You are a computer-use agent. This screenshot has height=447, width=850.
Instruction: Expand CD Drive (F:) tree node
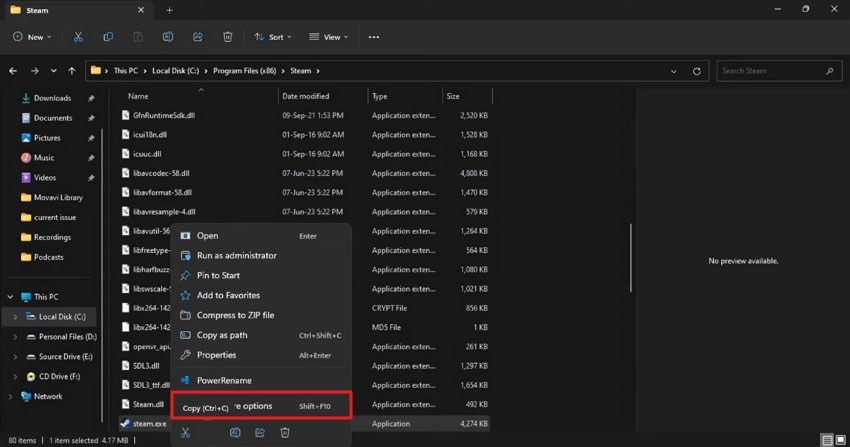15,377
